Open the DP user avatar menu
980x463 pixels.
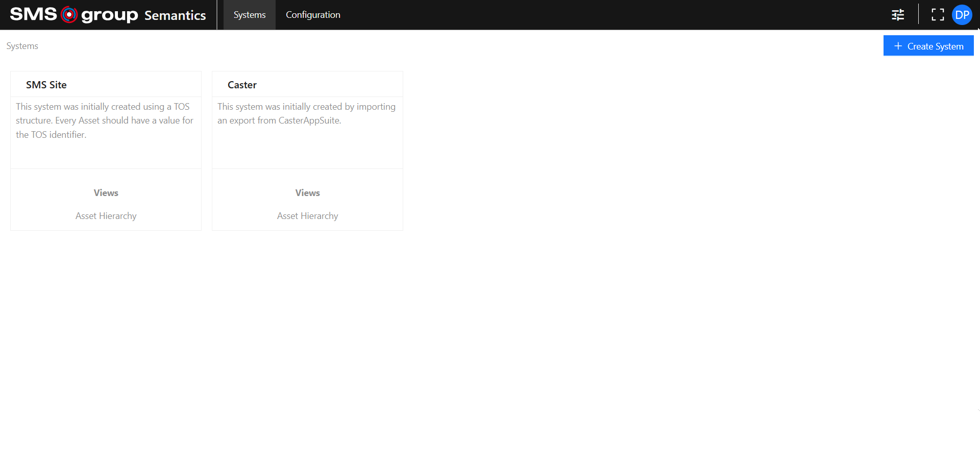coord(962,15)
